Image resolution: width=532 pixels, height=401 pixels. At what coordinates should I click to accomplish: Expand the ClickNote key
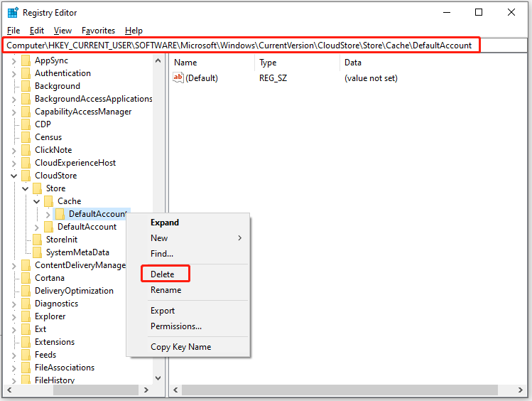[13, 151]
